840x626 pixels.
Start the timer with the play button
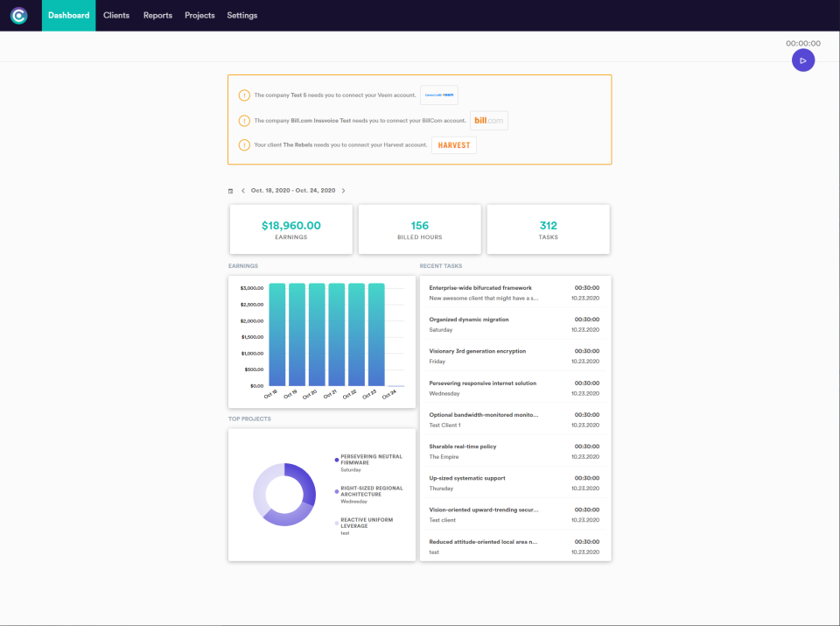[802, 60]
